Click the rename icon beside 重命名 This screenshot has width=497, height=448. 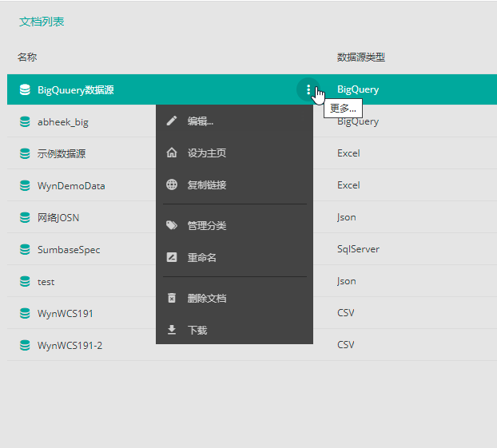coord(172,257)
